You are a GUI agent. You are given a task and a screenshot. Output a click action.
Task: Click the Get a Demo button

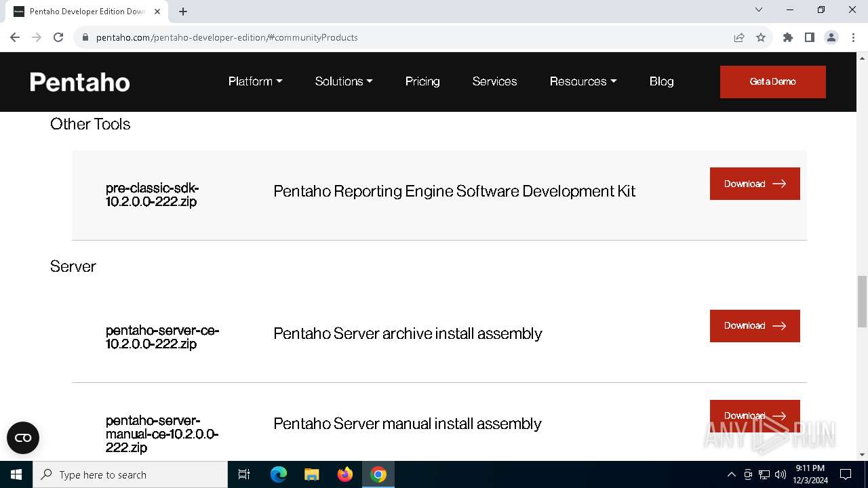tap(772, 81)
